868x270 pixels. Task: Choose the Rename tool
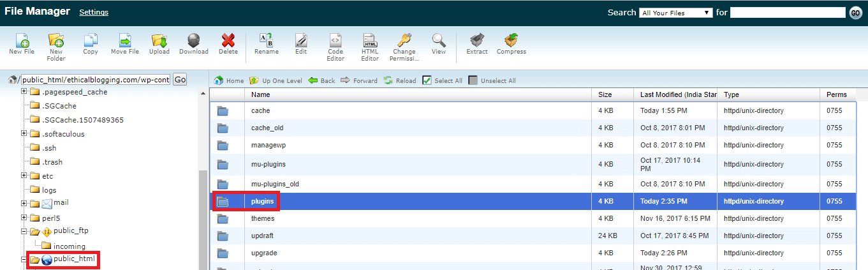point(267,44)
